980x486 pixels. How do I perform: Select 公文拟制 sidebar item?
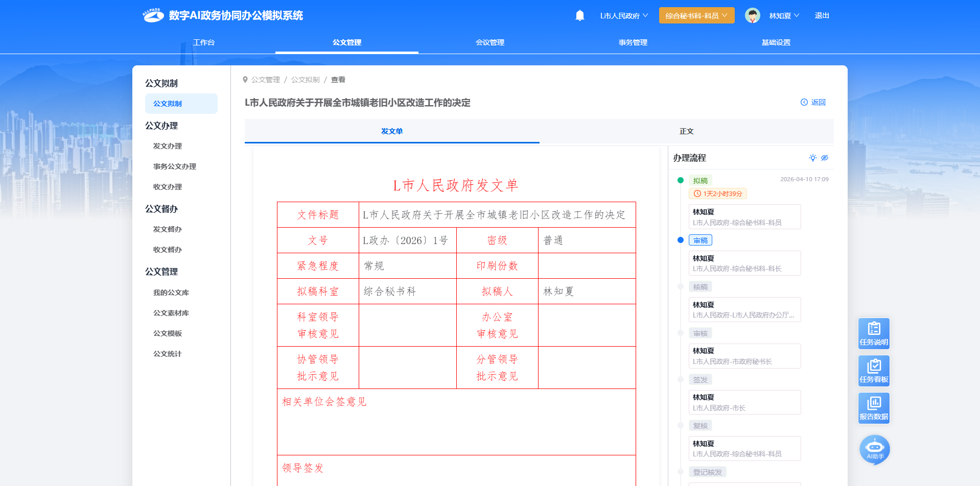pos(181,104)
